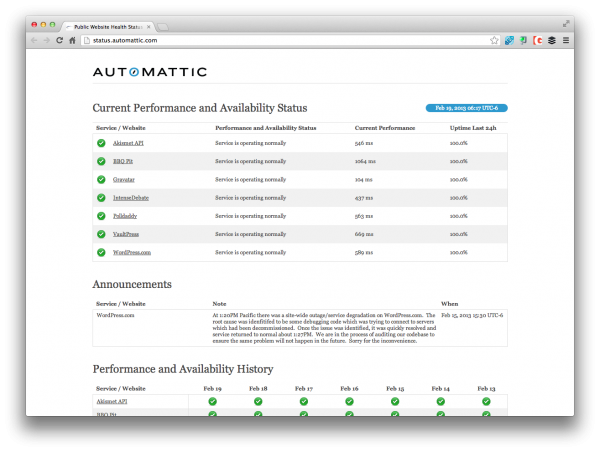Click the blue Feb 19 timestamp badge
The height and width of the screenshot is (452, 600).
coord(466,108)
